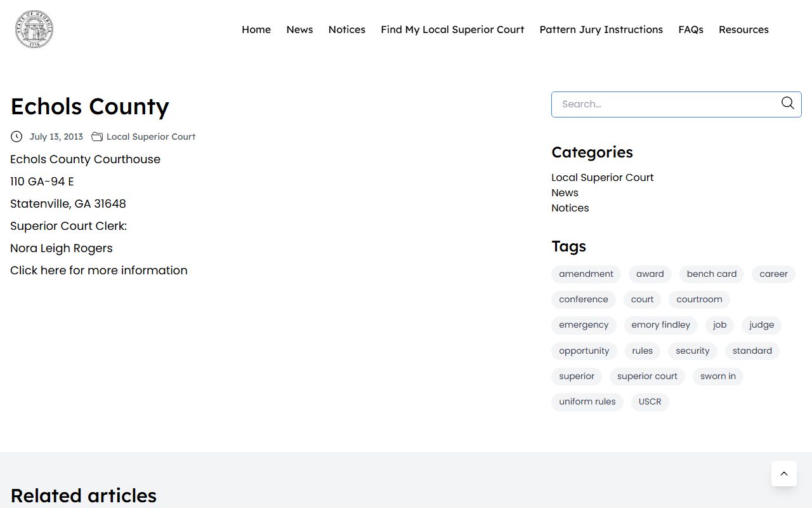812x508 pixels.
Task: Click the July 13, 2013 date text
Action: pos(56,137)
